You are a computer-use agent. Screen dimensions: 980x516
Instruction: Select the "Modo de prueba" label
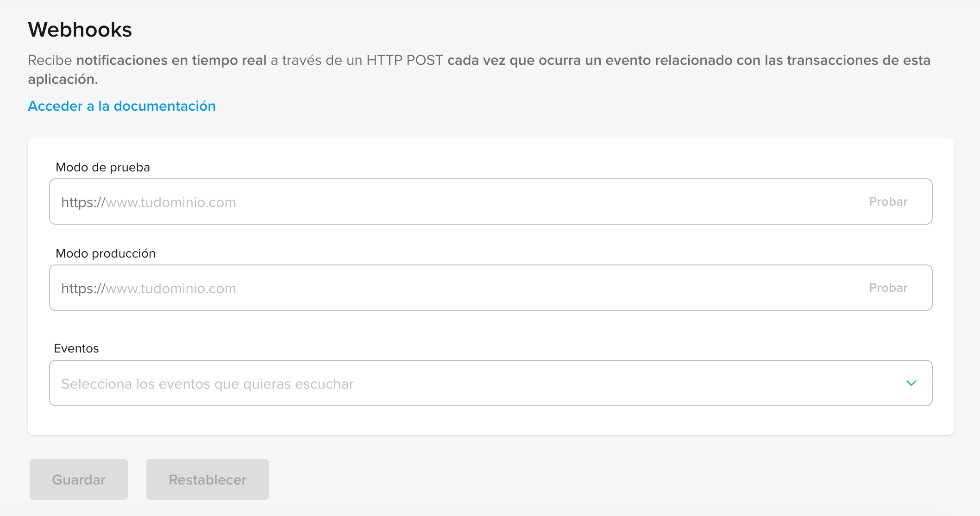point(103,167)
